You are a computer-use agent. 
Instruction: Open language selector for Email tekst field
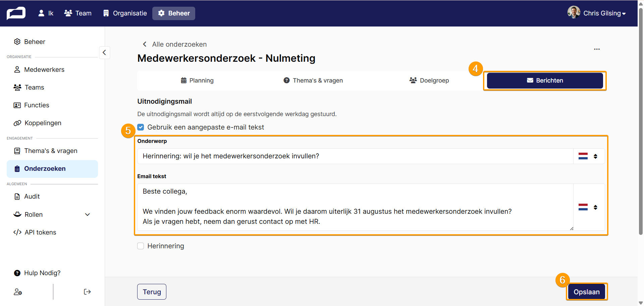coord(589,207)
